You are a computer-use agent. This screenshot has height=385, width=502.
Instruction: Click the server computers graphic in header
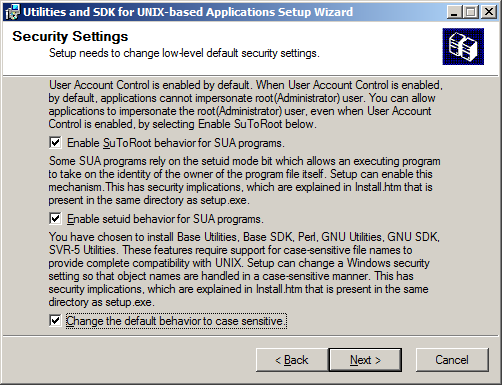click(x=463, y=46)
